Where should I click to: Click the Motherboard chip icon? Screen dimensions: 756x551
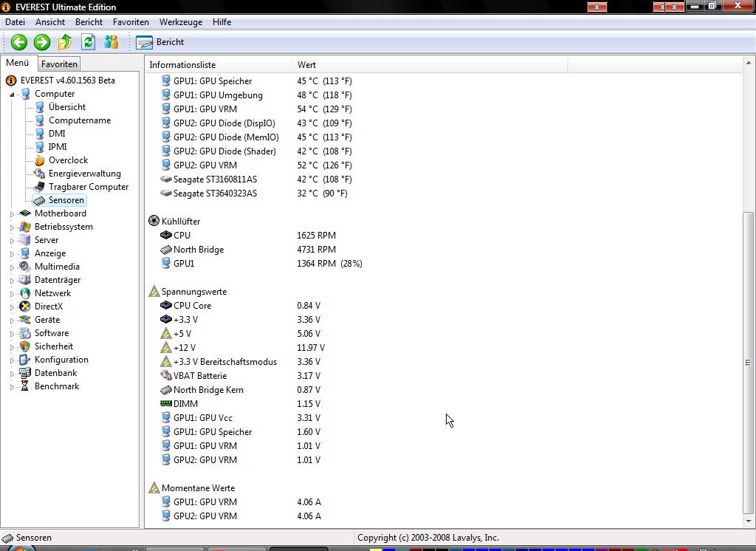tap(25, 213)
